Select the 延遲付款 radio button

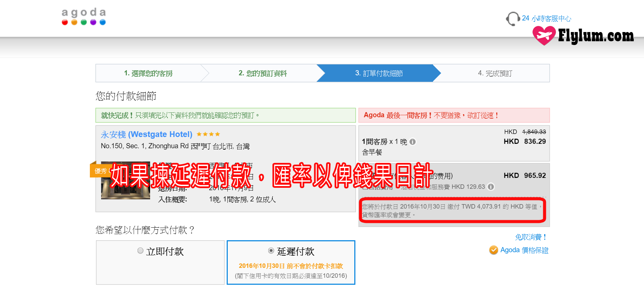[x=271, y=251]
